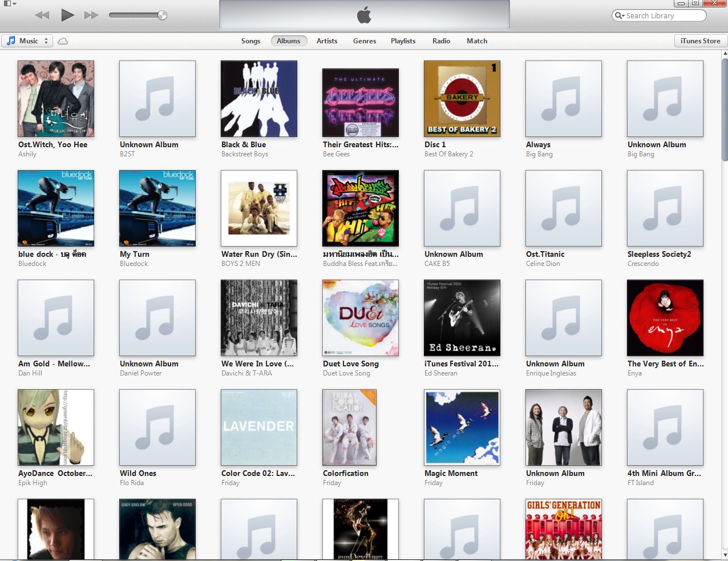This screenshot has width=728, height=561.
Task: Click inside the Search Library field
Action: 659,15
